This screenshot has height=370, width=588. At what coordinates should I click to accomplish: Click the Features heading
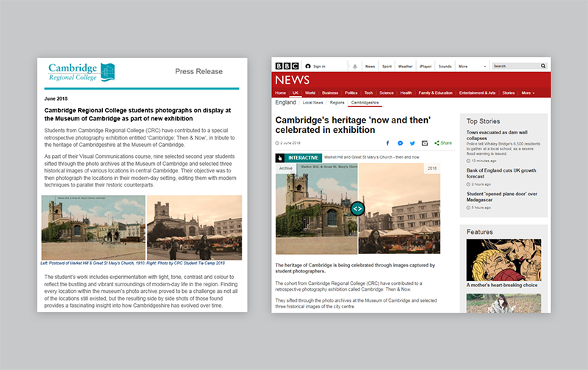[x=480, y=232]
